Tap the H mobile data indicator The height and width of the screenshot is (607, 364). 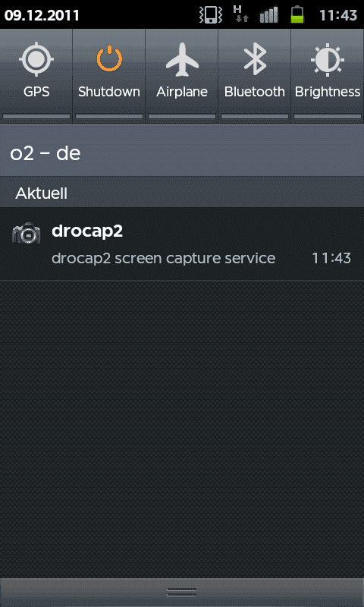(x=240, y=14)
